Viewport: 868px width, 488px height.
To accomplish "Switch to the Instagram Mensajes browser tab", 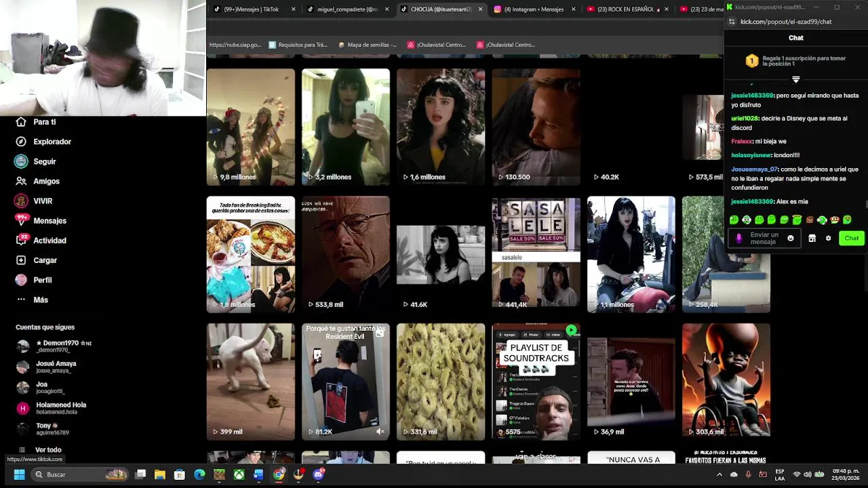I will coord(534,9).
